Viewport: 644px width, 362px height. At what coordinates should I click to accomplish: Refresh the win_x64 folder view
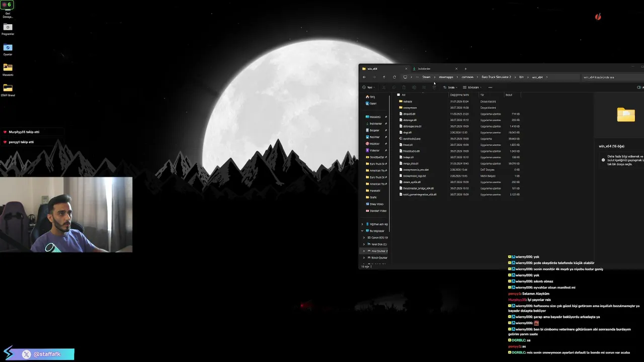tap(394, 77)
